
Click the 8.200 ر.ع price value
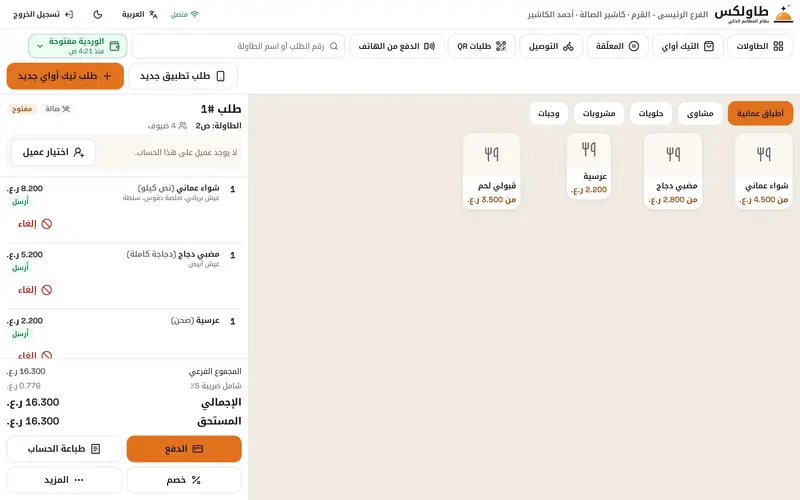tap(25, 188)
